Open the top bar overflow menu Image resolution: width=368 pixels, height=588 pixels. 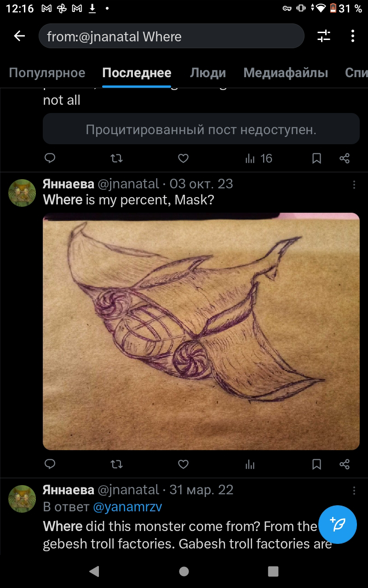pos(353,36)
